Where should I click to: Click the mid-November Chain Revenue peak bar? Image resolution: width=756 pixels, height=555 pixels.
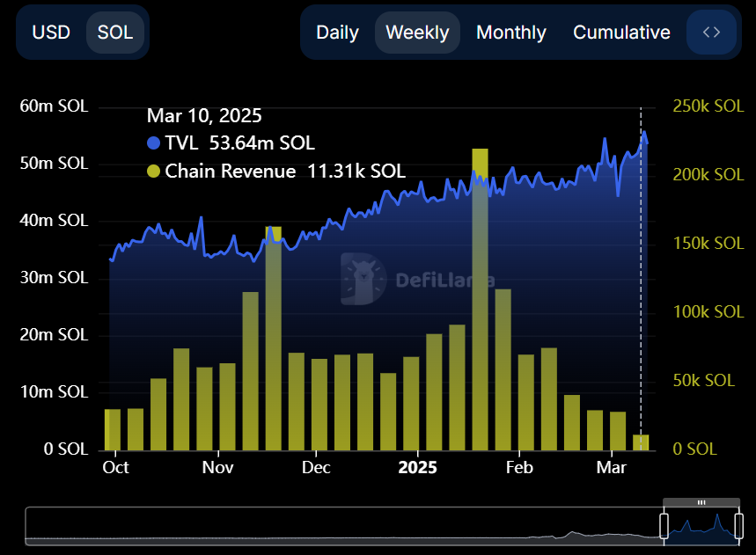[274, 339]
